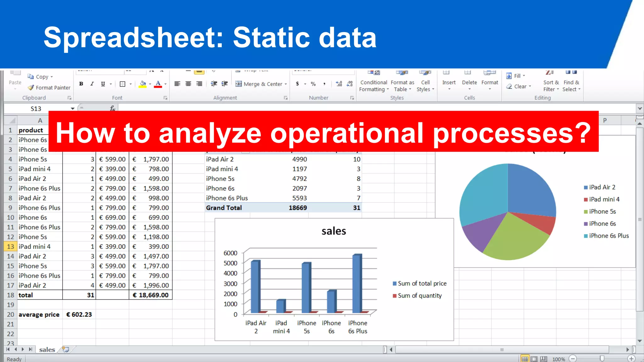Click the horizontal scrollbar thumb
The width and height of the screenshot is (644, 362).
coord(502,349)
